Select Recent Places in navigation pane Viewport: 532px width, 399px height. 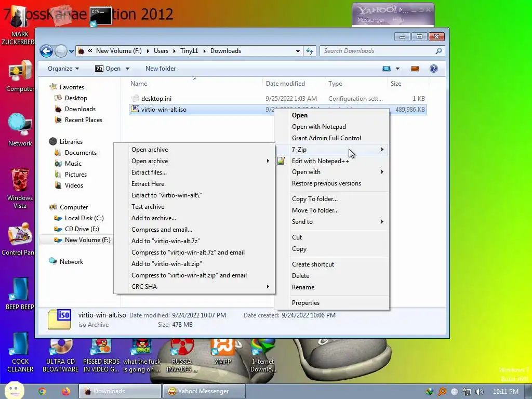84,120
